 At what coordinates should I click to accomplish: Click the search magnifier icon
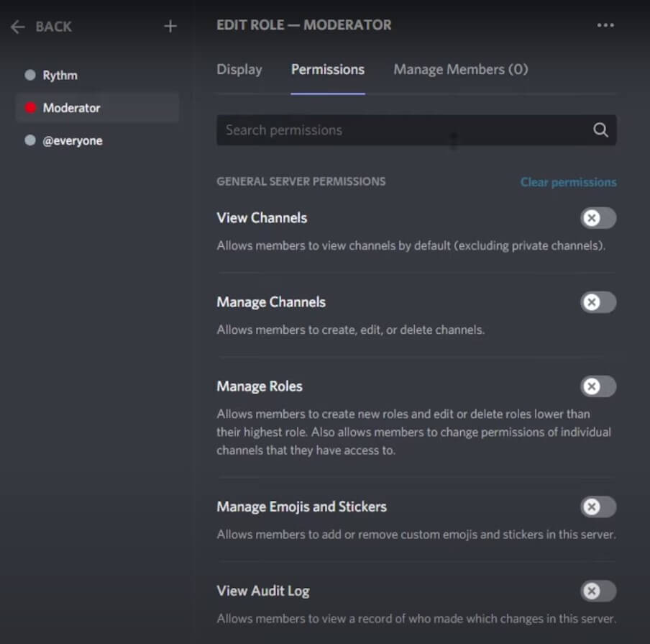pos(600,130)
